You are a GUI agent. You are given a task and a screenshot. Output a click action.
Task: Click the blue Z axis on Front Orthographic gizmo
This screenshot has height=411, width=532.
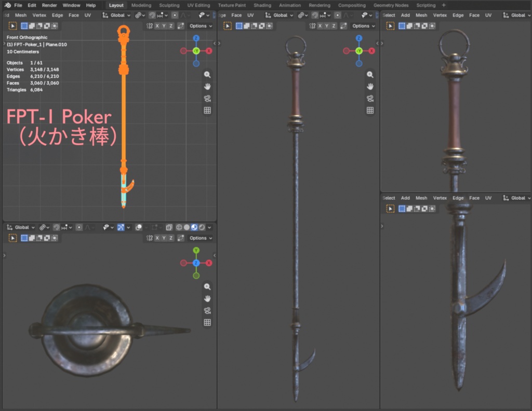196,38
